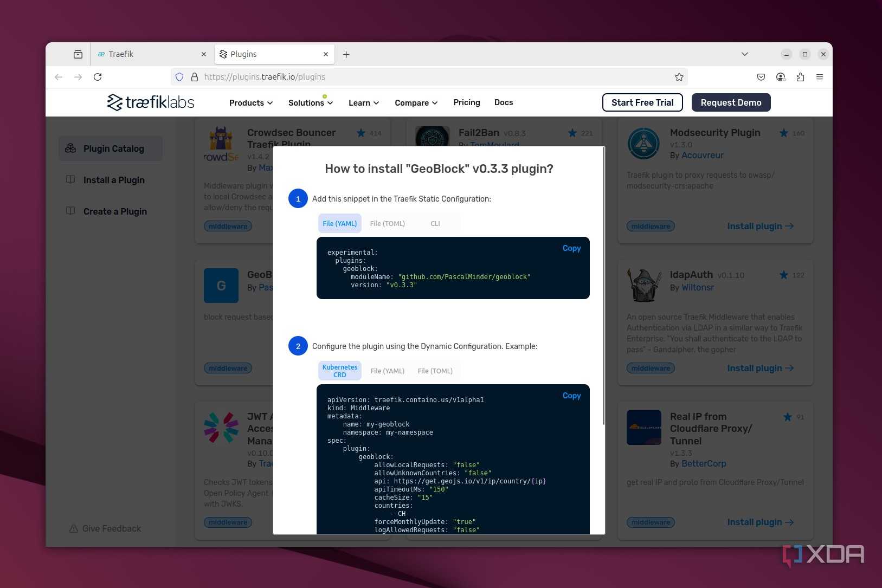This screenshot has height=588, width=882.
Task: Expand the Compare dropdown menu
Action: 416,102
